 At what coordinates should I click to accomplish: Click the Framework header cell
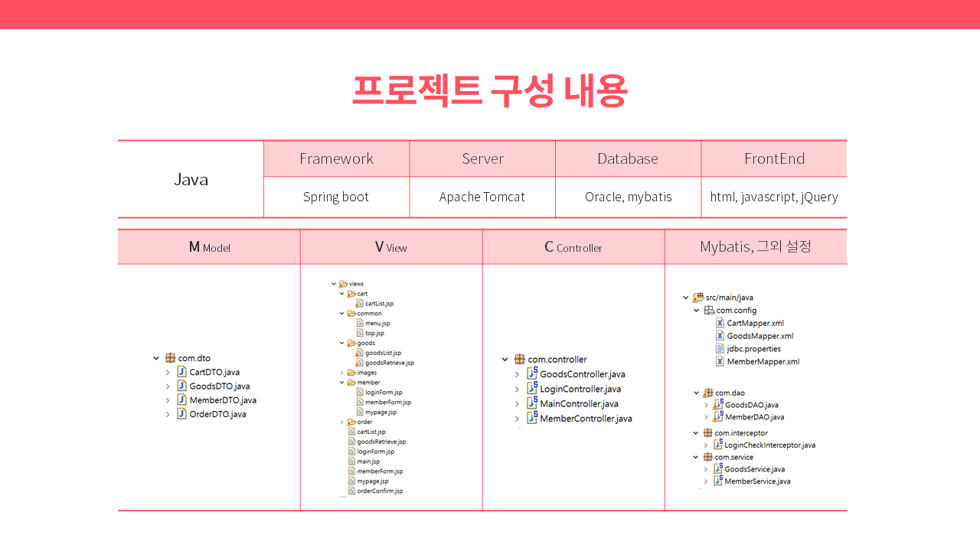337,158
